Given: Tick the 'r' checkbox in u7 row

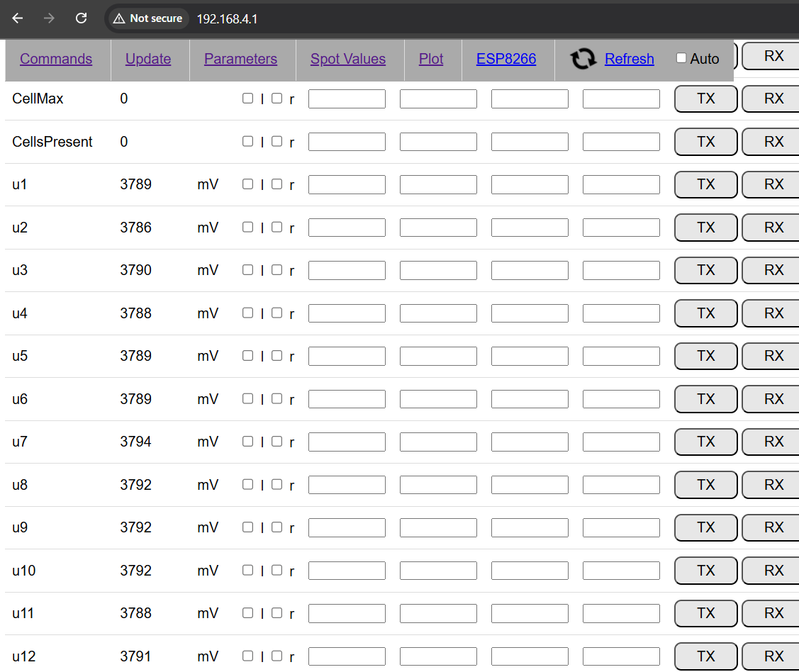Looking at the screenshot, I should [276, 442].
